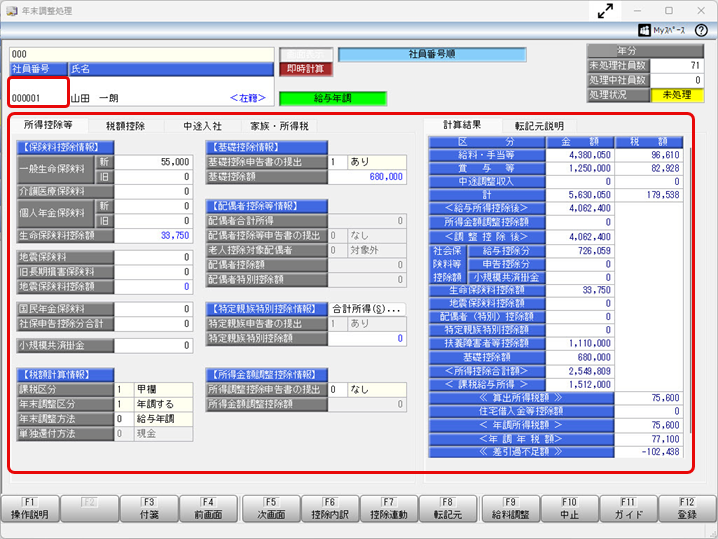Click the 年調年税額 value 77,100

649,439
